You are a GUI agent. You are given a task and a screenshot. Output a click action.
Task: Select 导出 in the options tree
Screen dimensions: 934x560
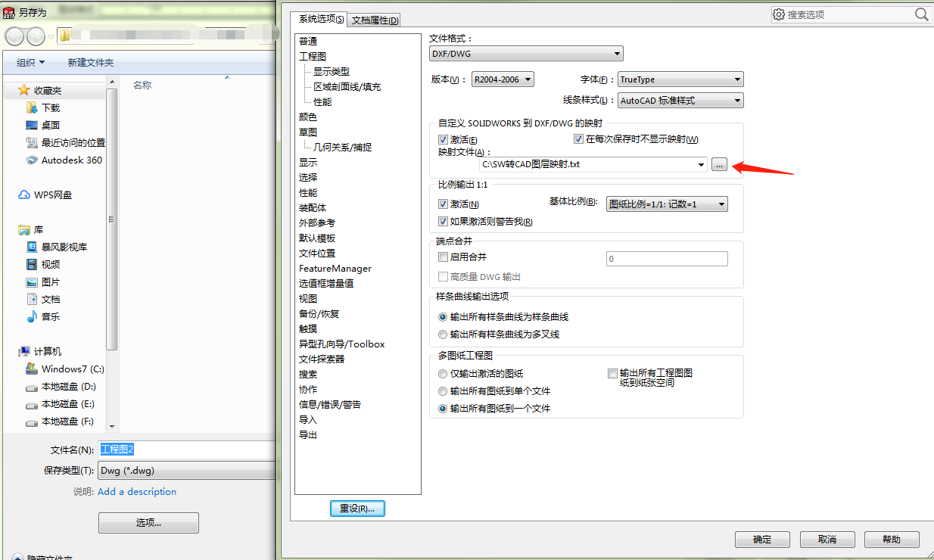pos(308,435)
